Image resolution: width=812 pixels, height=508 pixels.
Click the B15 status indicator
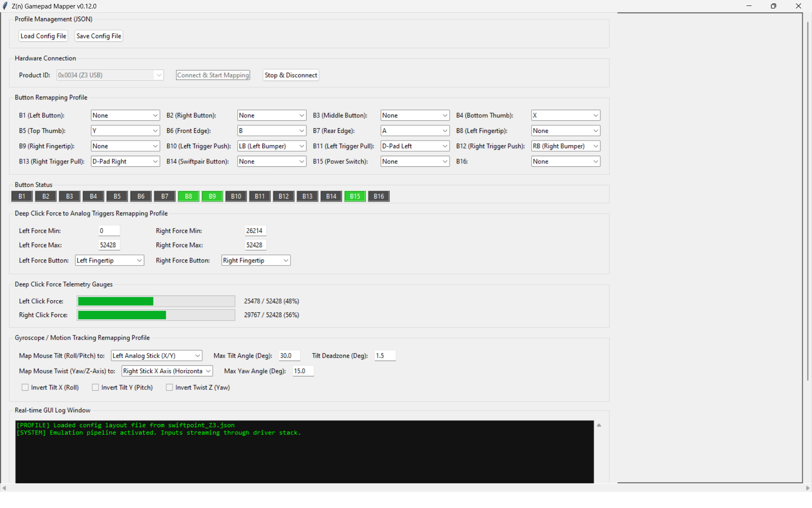click(x=355, y=196)
